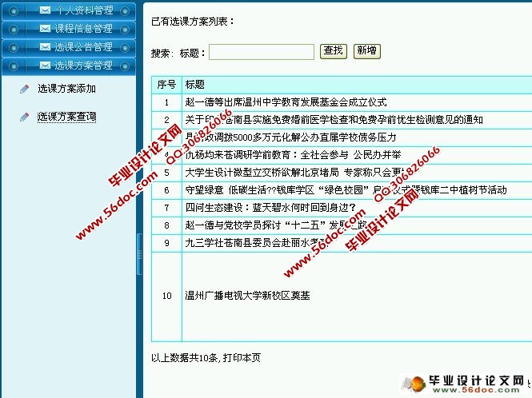The image size is (532, 398).
Task: Click serial number 1 cell
Action: 166,102
